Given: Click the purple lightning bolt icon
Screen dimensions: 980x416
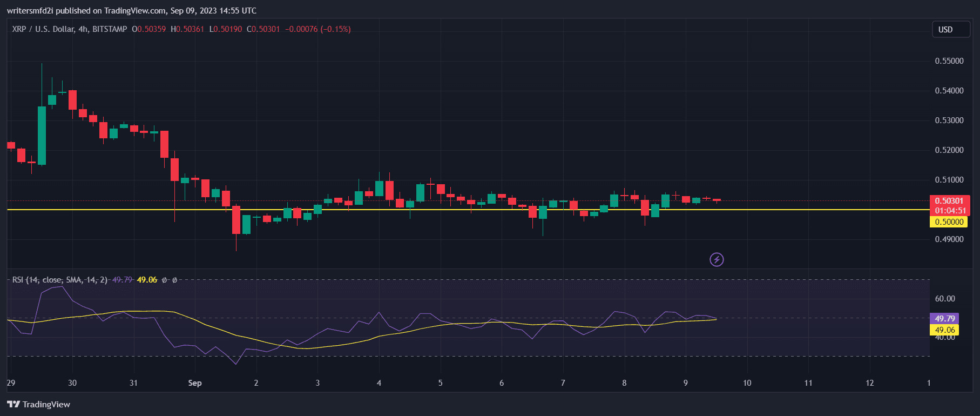Looking at the screenshot, I should [x=717, y=260].
